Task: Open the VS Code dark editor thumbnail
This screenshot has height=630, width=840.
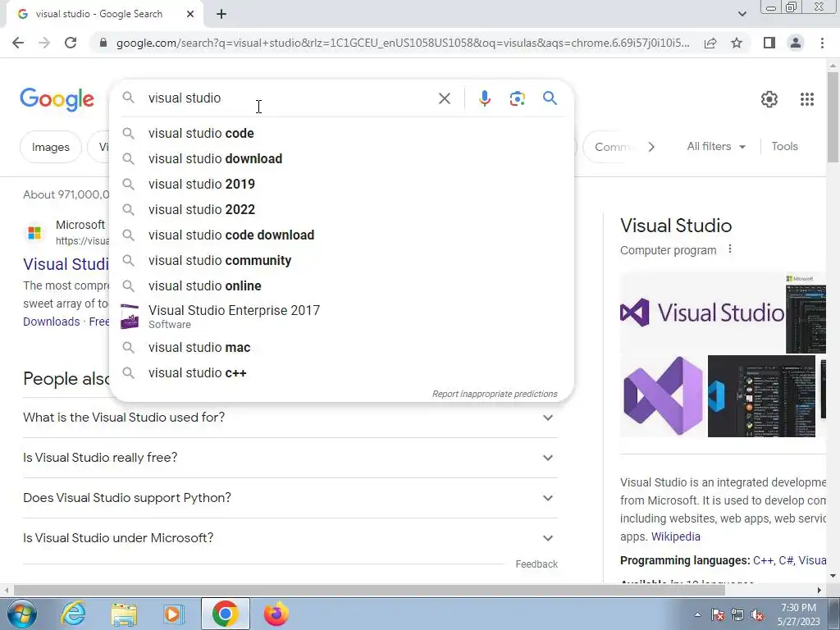Action: [761, 396]
